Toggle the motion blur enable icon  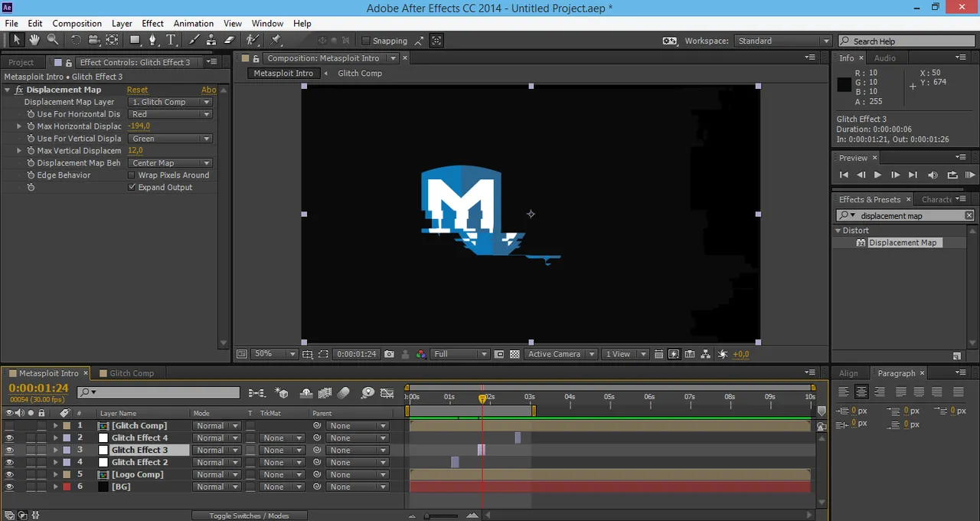click(x=344, y=393)
